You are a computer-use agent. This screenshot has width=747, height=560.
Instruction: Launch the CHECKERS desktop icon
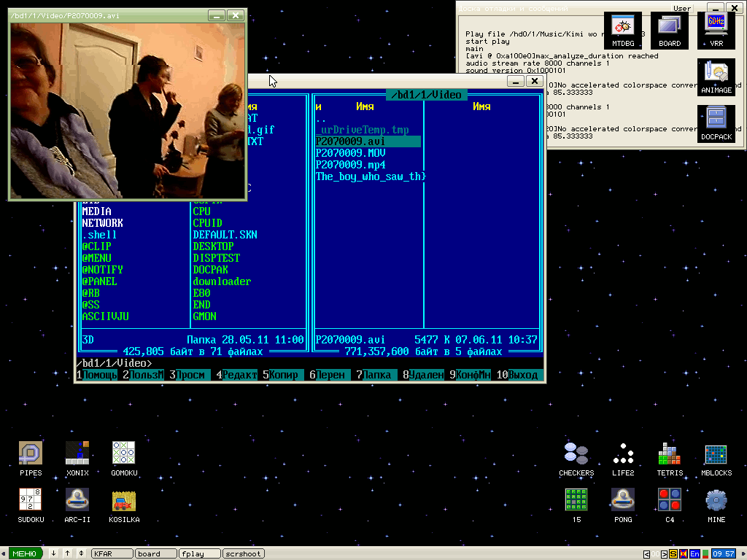pyautogui.click(x=576, y=455)
